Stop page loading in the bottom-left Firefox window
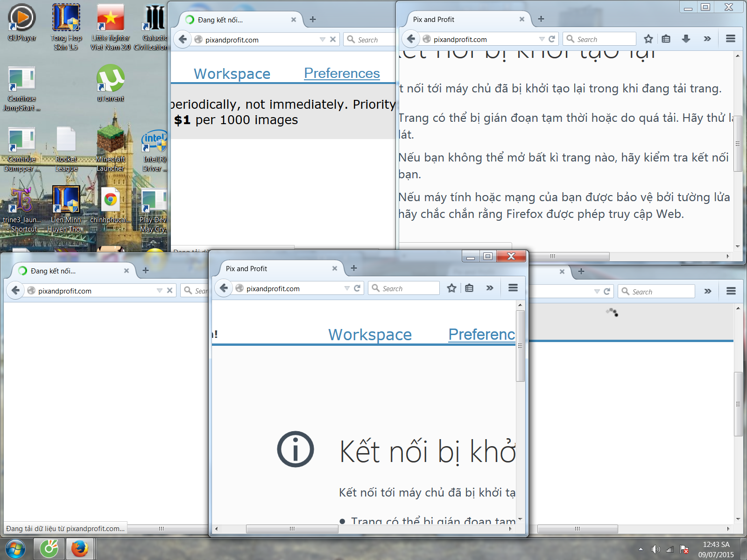 tap(170, 290)
